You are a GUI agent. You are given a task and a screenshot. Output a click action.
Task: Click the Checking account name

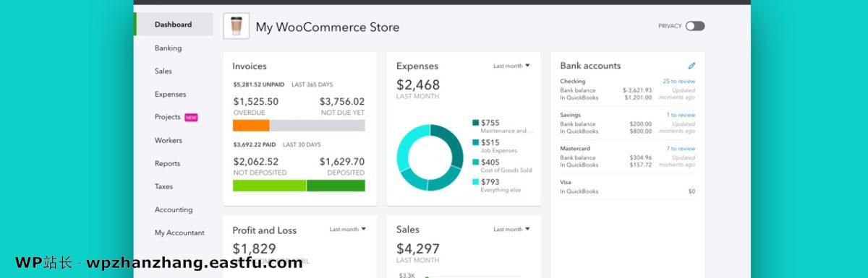(573, 82)
